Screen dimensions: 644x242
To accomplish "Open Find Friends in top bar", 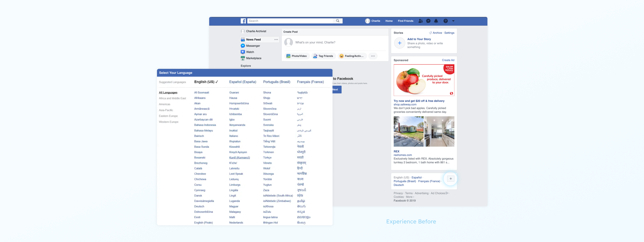I will point(405,21).
